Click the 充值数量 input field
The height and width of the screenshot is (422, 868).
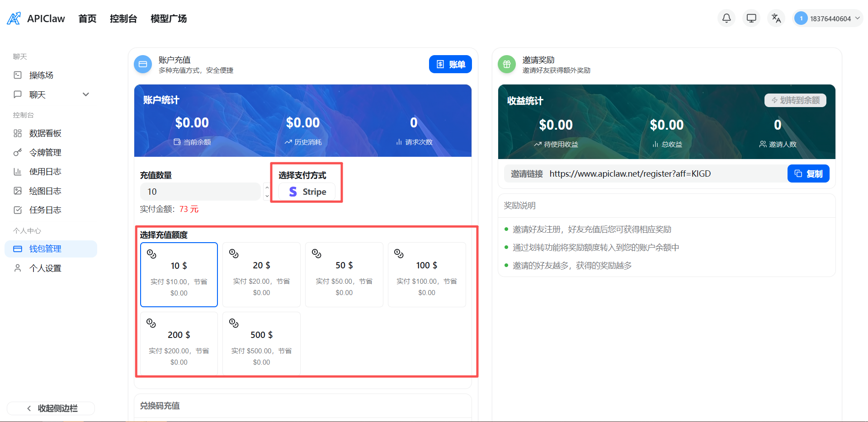pos(200,192)
